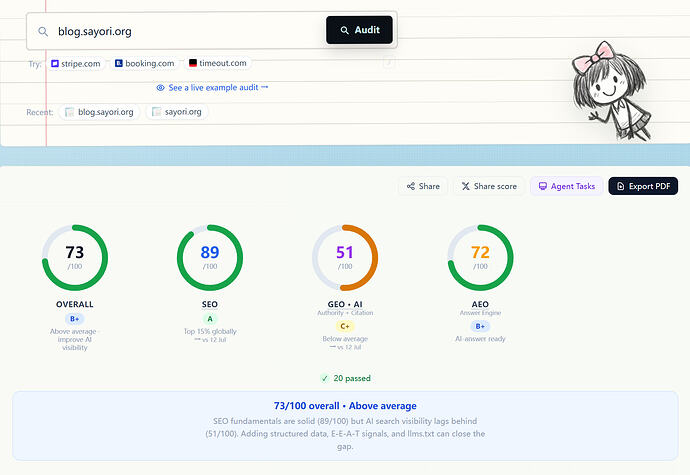Click the Authority + Citation subtitle
Viewport: 690px width, 475px height.
pyautogui.click(x=345, y=313)
